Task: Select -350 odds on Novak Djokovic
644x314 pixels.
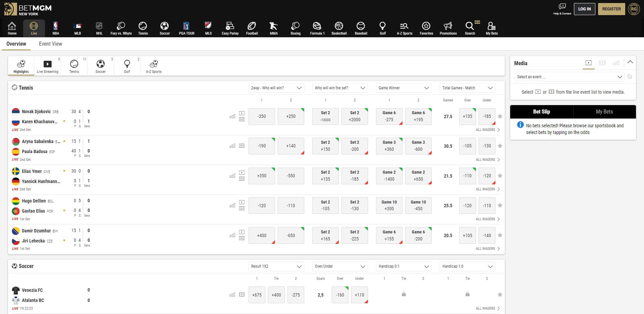Action: (x=262, y=116)
